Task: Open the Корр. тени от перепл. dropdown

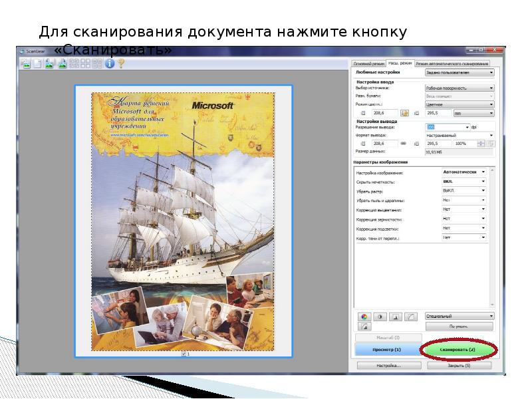Action: tap(464, 237)
